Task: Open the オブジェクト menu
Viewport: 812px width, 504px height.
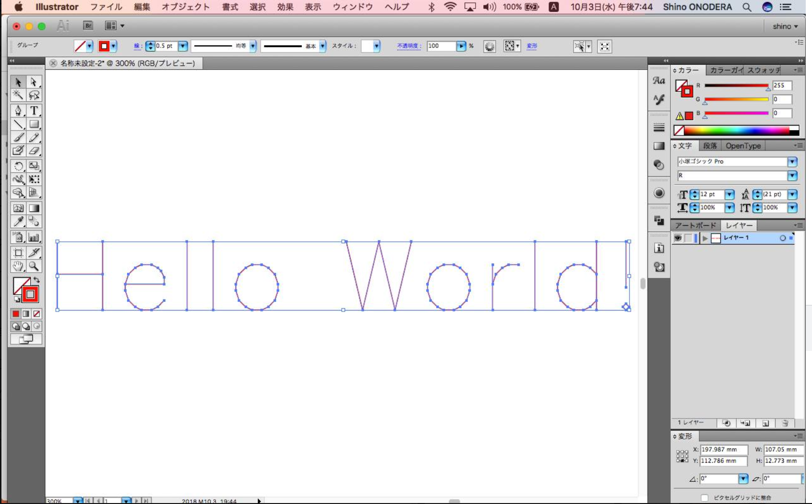Action: click(185, 7)
